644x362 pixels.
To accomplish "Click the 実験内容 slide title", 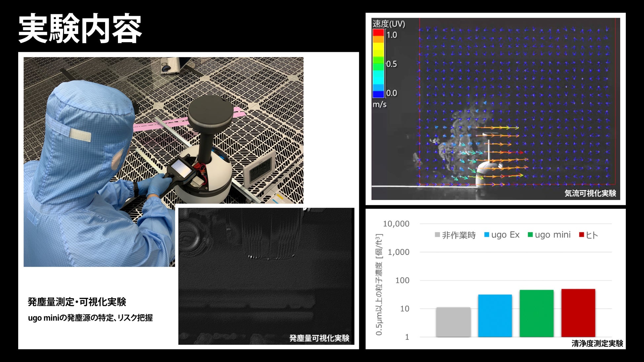I will click(x=80, y=29).
